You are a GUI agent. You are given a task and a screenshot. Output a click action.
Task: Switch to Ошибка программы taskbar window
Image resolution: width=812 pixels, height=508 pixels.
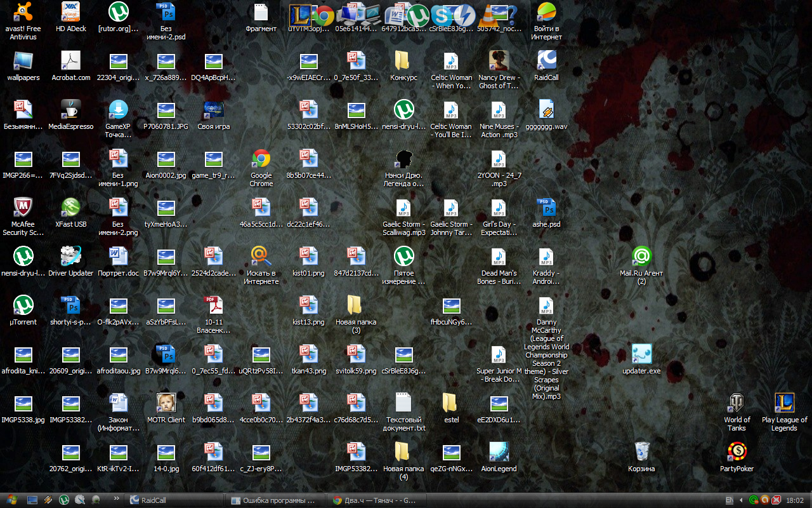(275, 500)
